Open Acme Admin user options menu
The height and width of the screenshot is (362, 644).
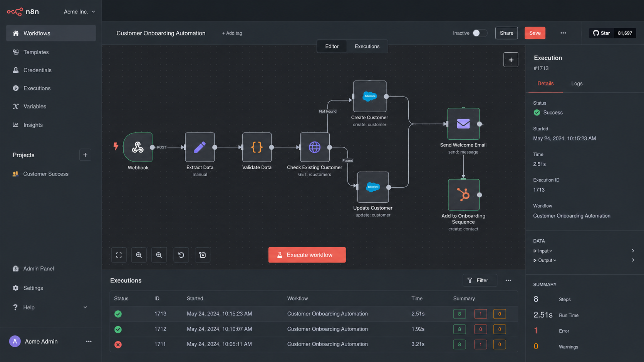click(89, 341)
